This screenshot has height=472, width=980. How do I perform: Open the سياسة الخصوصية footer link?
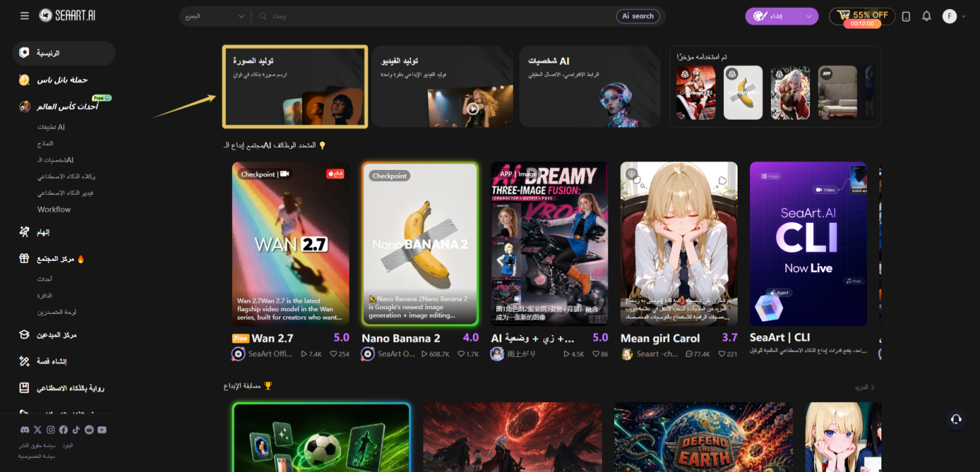(x=37, y=456)
